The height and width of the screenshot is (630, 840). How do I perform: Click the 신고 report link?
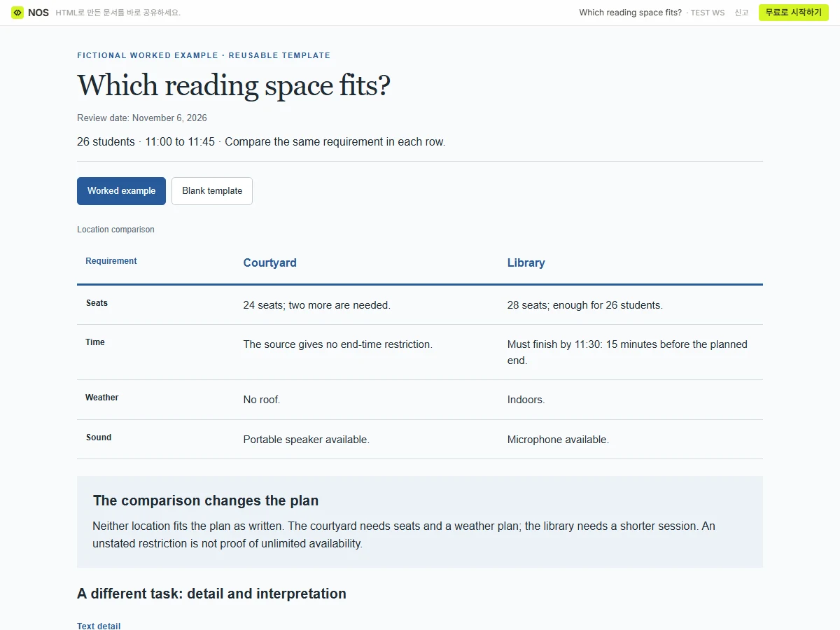pyautogui.click(x=741, y=13)
